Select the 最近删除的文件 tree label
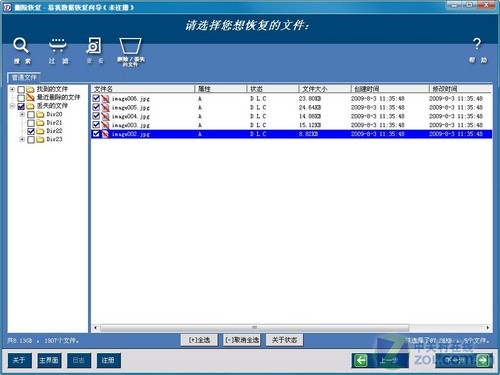 [58, 97]
